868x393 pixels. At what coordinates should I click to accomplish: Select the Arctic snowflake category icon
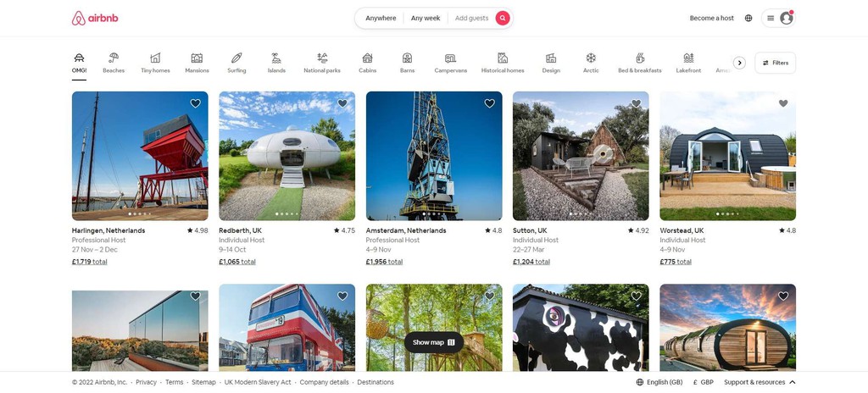pos(591,58)
